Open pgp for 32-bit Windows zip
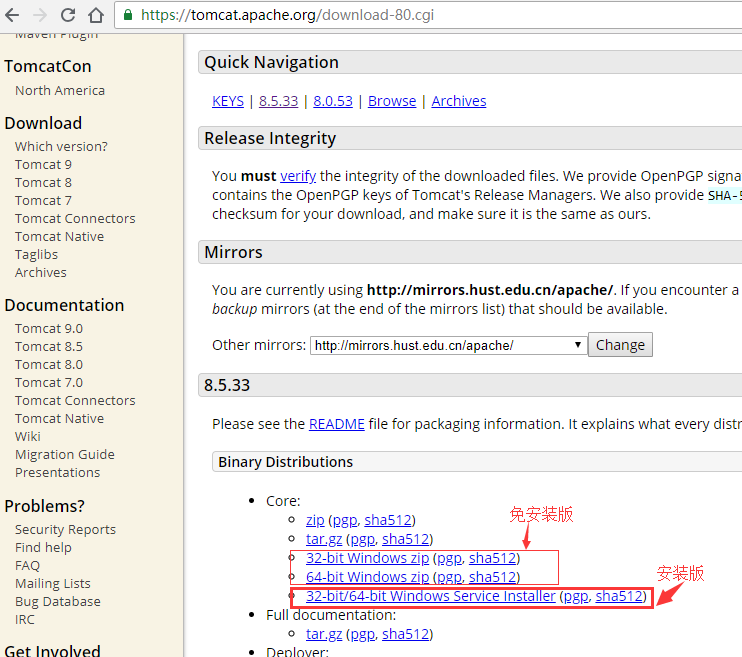The width and height of the screenshot is (742, 657). pyautogui.click(x=450, y=558)
